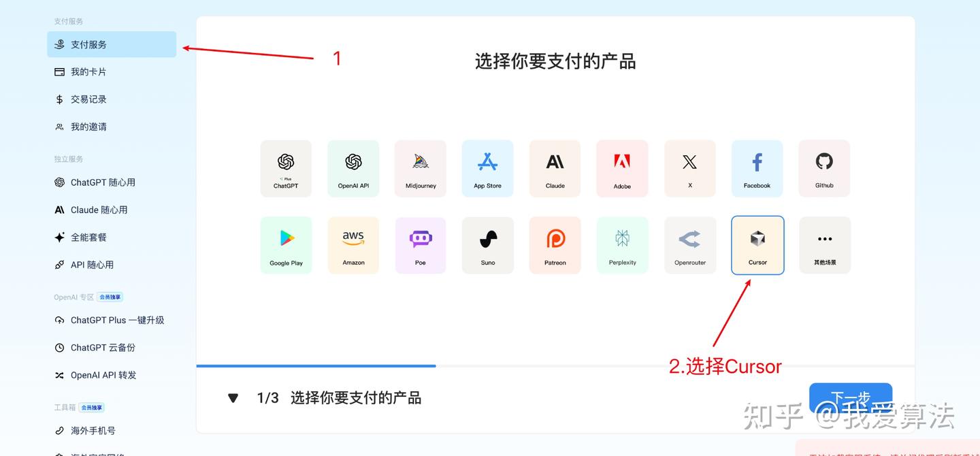The width and height of the screenshot is (980, 456).
Task: Choose the 其他场景 more options tile
Action: tap(825, 245)
